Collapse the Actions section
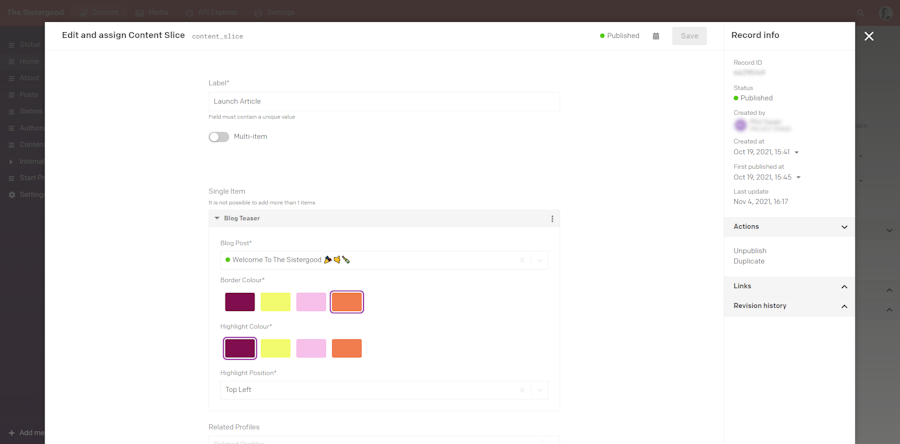This screenshot has width=900, height=444. [844, 227]
